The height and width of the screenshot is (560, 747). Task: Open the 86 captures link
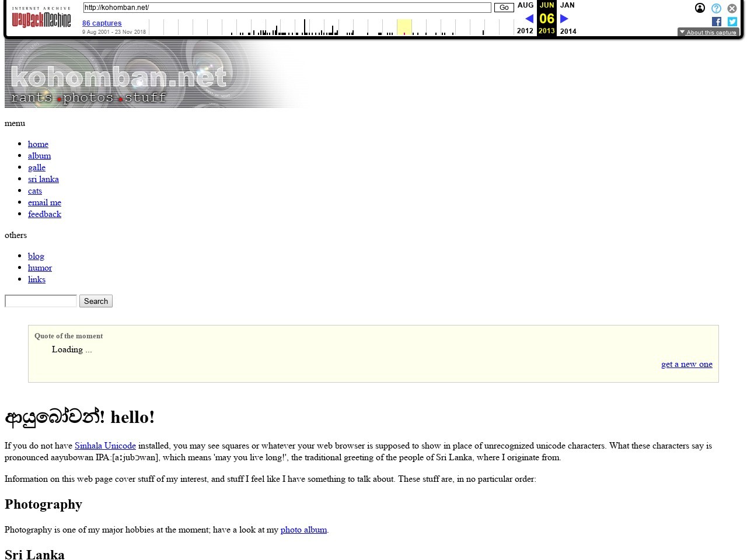tap(102, 23)
